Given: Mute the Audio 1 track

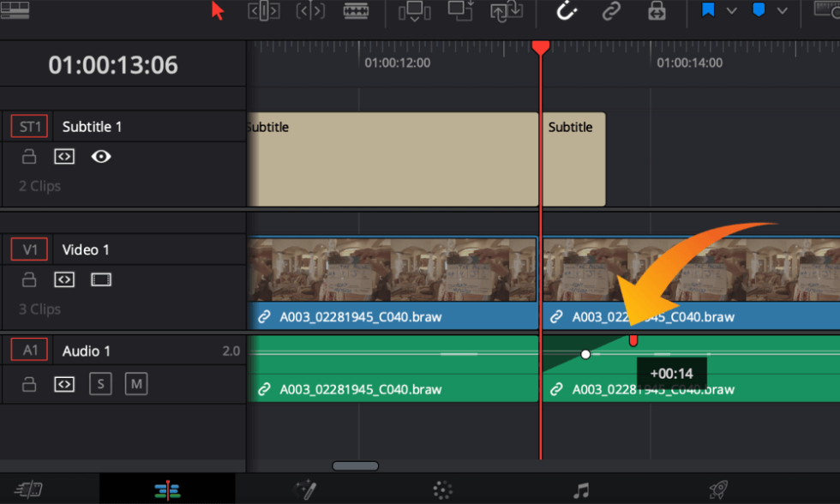Looking at the screenshot, I should pos(135,384).
